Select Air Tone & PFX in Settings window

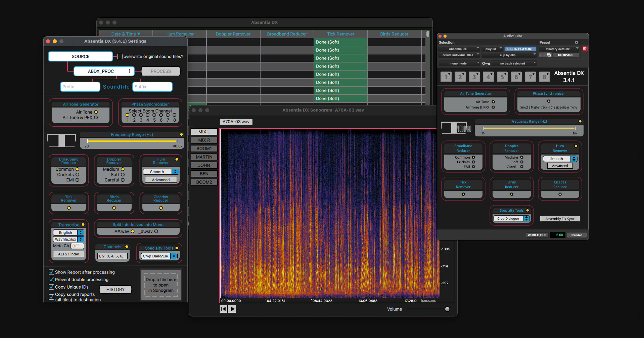tap(96, 118)
